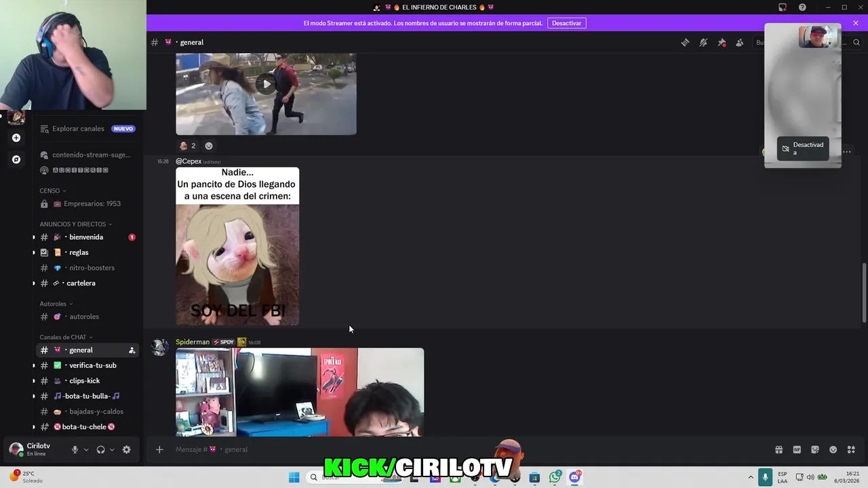Mute microphone in user panel
The image size is (868, 488).
tap(75, 449)
